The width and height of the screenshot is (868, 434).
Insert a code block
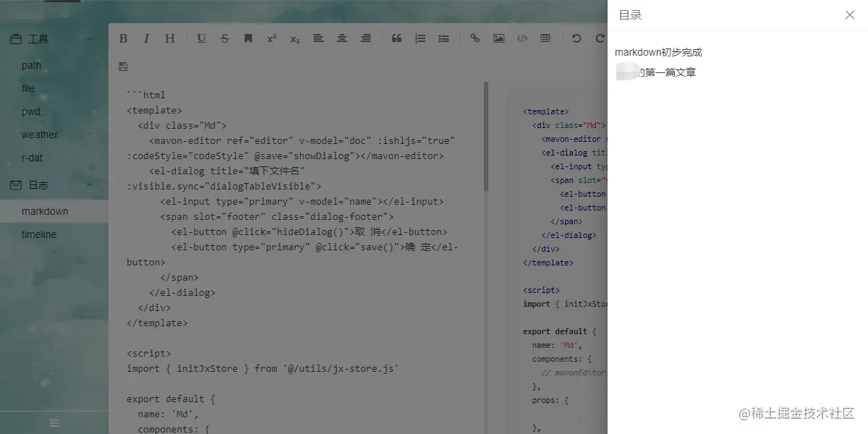pos(522,38)
